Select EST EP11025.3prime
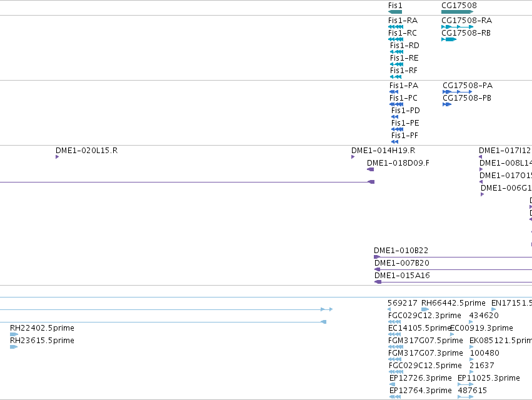The height and width of the screenshot is (400, 532). point(489,378)
